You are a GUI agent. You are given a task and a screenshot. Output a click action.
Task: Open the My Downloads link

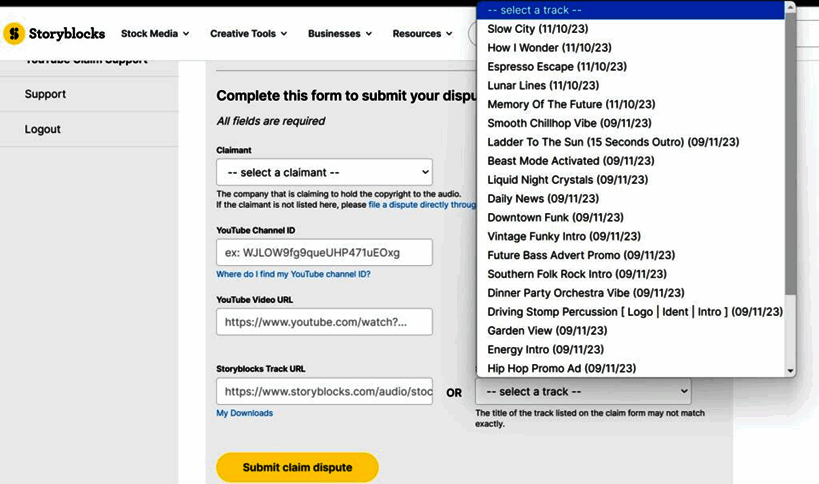[244, 413]
